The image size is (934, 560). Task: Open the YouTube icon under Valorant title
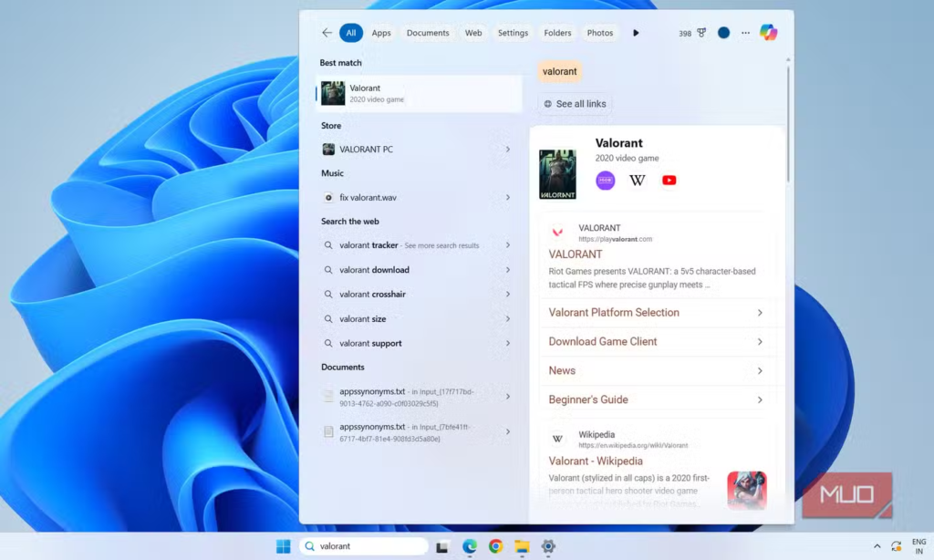click(x=669, y=181)
